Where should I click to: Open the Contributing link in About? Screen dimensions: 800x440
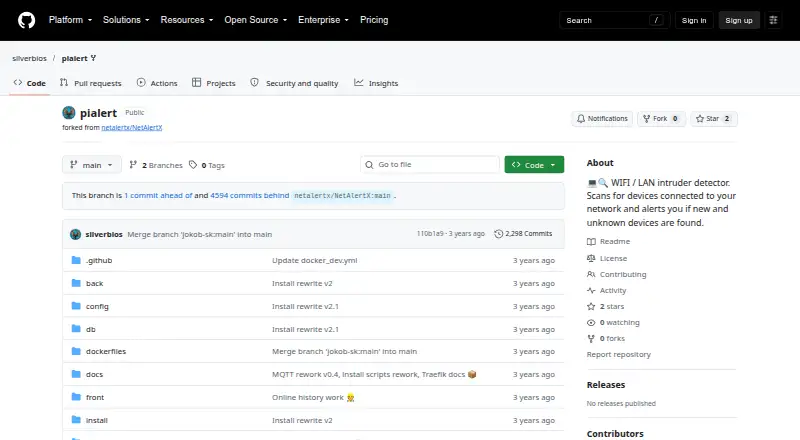pyautogui.click(x=617, y=274)
